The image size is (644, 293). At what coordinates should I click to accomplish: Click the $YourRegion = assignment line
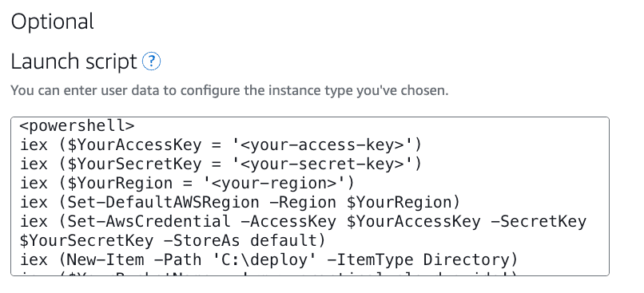coord(187,184)
